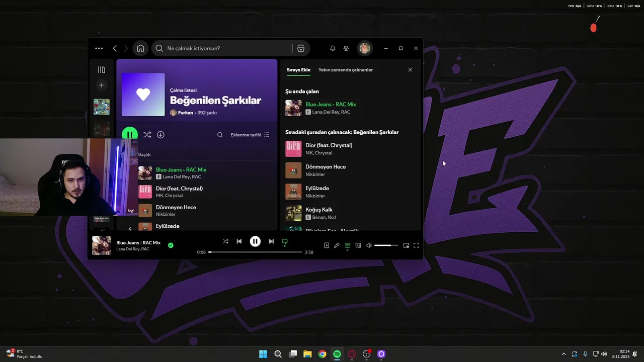644x362 pixels.
Task: Search inside the playlist with magnifier icon
Action: [220, 135]
